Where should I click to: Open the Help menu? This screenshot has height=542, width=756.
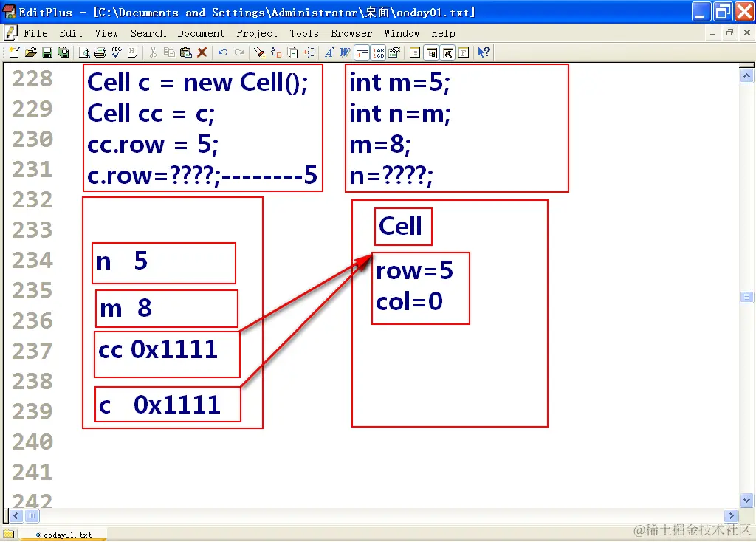point(443,33)
